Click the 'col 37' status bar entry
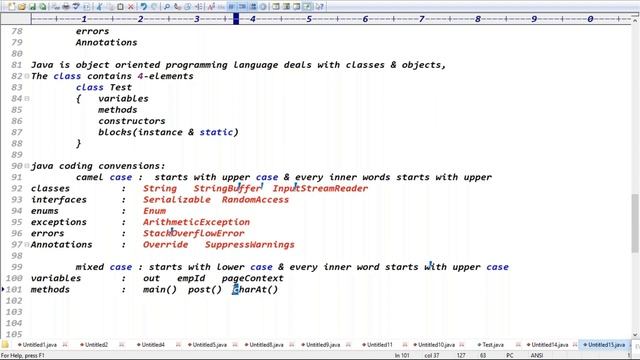 432,356
